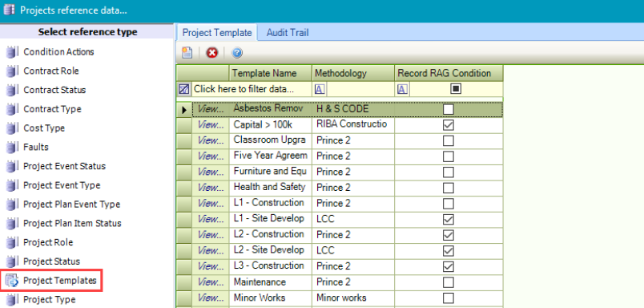Open View link for L1 - Construction row

(211, 203)
